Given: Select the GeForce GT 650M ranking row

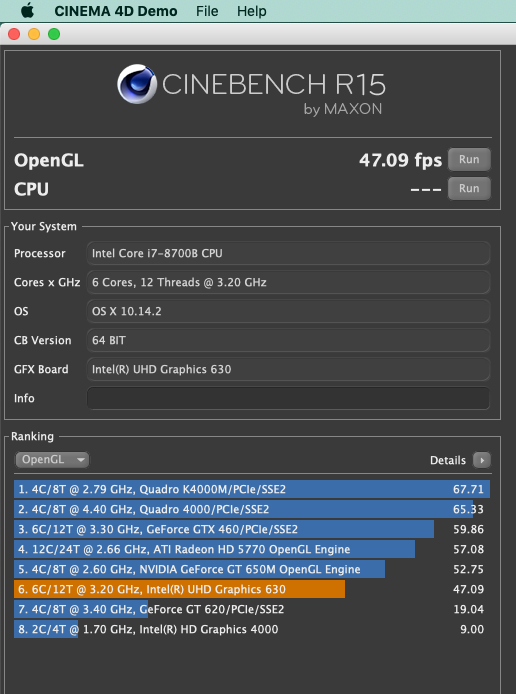Looking at the screenshot, I should click(x=252, y=569).
